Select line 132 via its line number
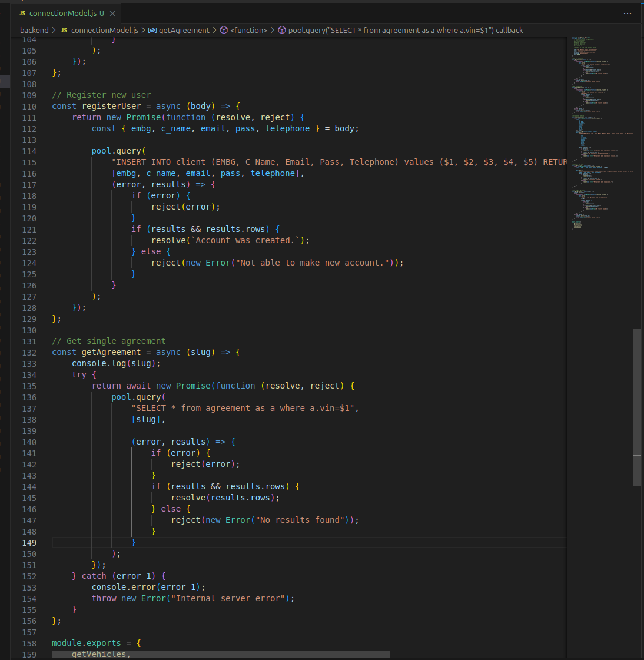This screenshot has height=660, width=644. coord(29,352)
